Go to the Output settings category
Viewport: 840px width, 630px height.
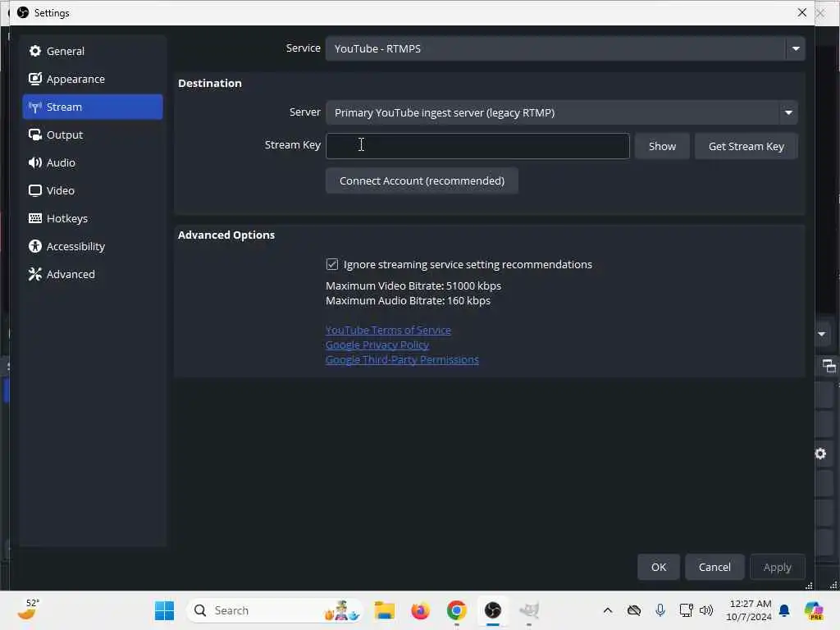click(92, 135)
